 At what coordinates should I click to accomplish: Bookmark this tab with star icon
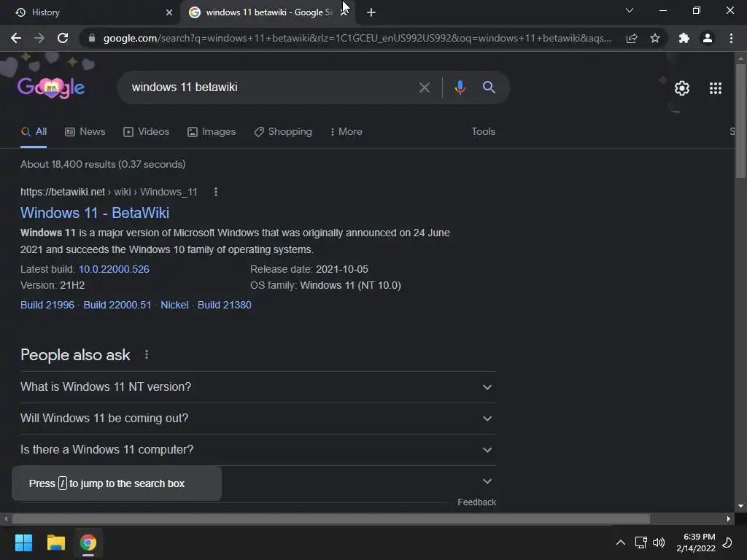point(655,38)
